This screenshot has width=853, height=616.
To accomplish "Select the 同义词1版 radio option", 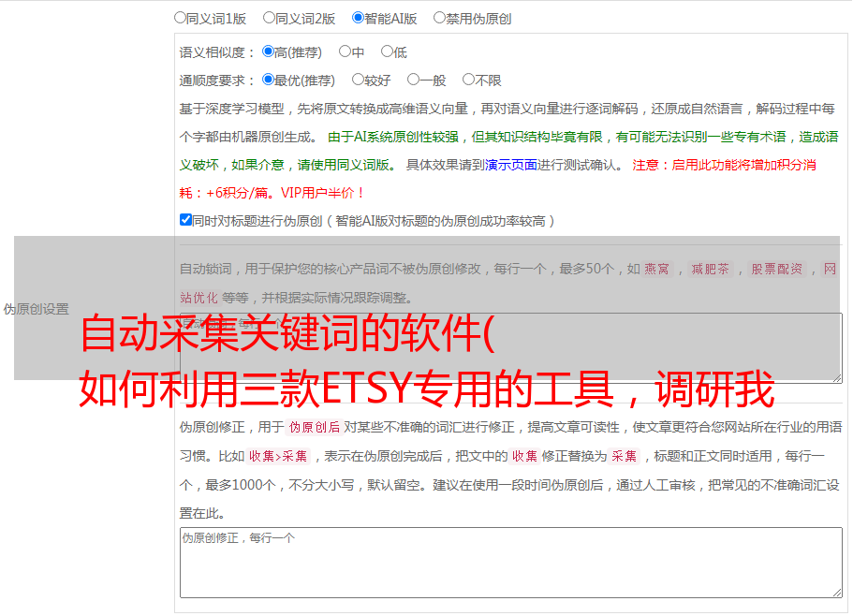I will (180, 18).
